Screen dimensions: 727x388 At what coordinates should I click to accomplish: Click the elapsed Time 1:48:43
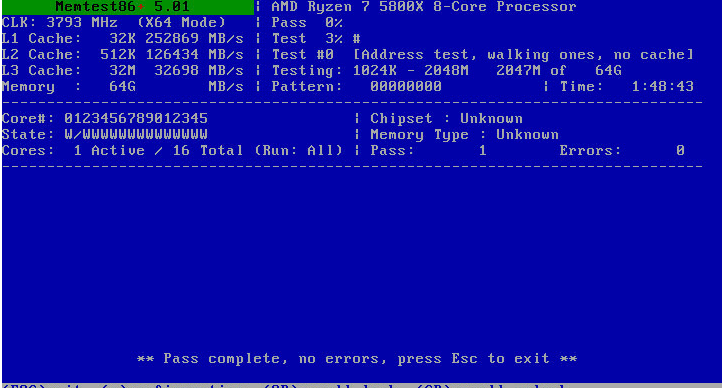(x=627, y=87)
